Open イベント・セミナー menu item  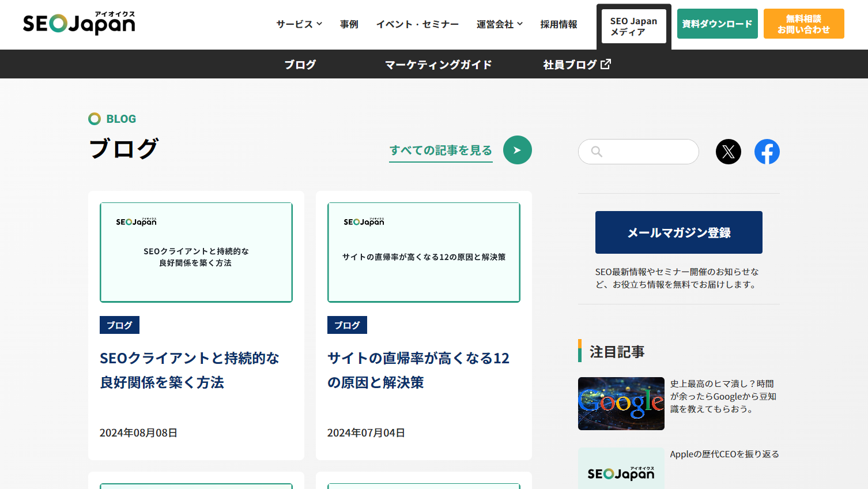point(418,24)
